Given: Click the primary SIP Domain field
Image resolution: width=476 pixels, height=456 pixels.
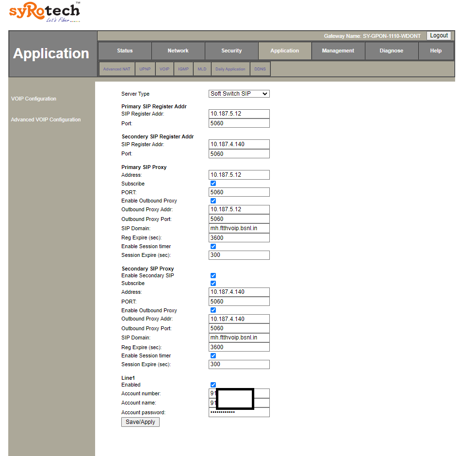Looking at the screenshot, I should (x=239, y=228).
